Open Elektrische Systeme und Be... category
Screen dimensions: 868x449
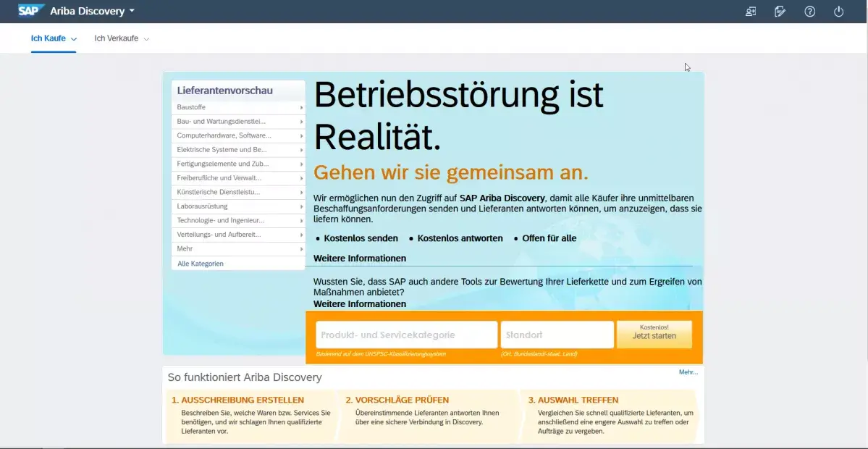coord(238,149)
